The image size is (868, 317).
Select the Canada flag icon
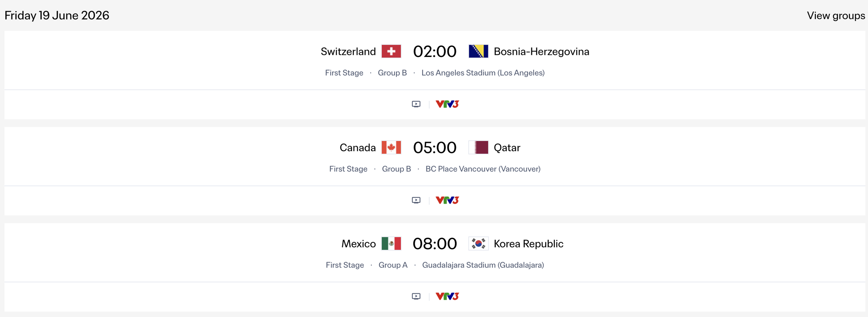391,147
